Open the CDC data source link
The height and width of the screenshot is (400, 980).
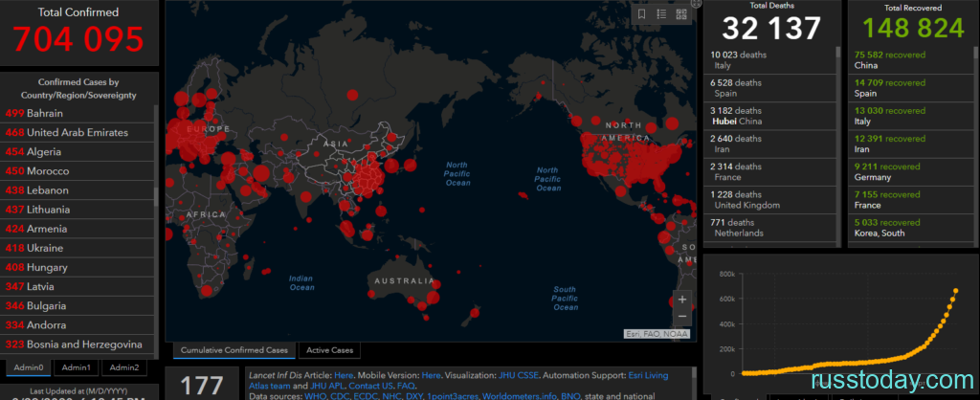coord(341,396)
